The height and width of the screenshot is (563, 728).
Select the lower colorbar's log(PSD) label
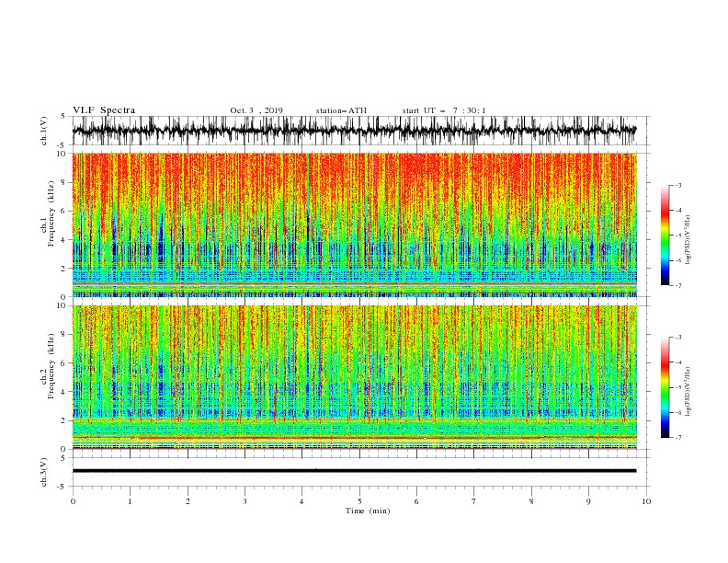click(688, 392)
